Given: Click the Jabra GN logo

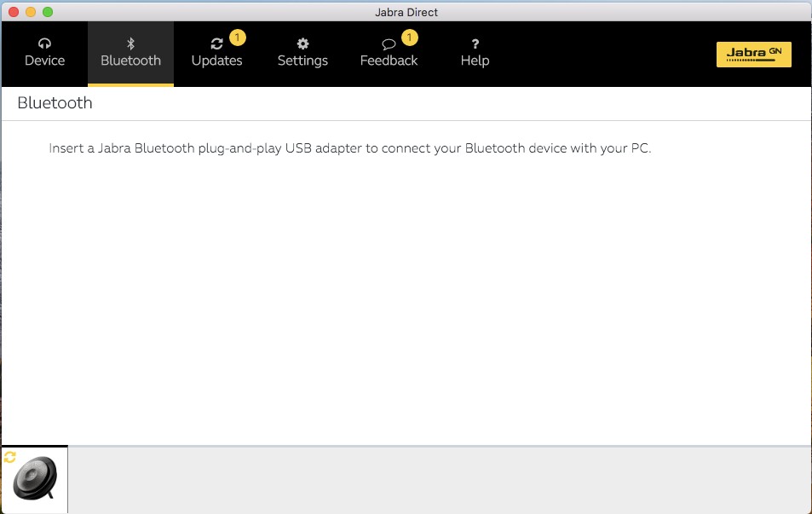Looking at the screenshot, I should 753,55.
